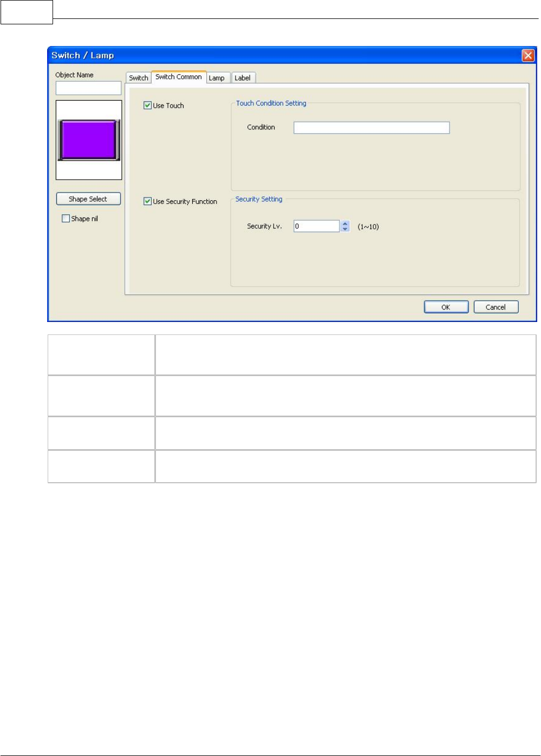Increase Security Lv. with up arrow
The width and height of the screenshot is (541, 756).
[345, 223]
